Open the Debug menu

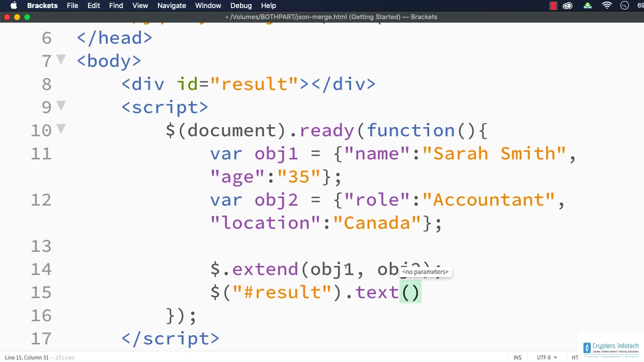tap(241, 6)
